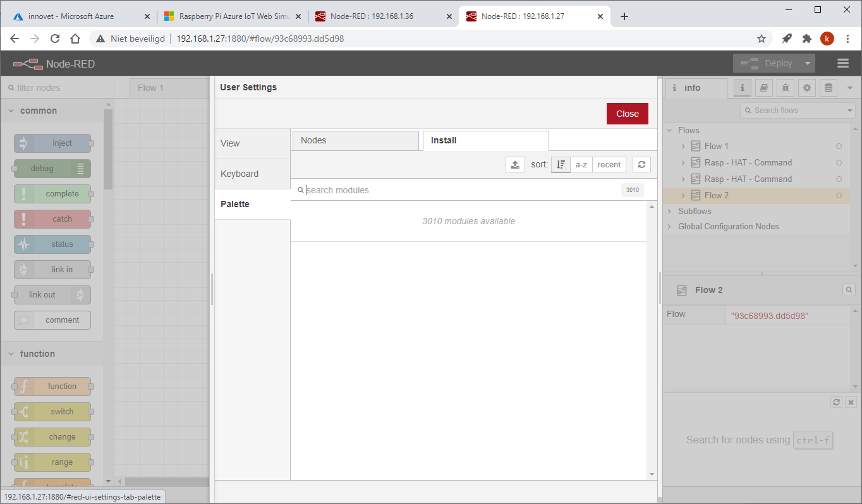The height and width of the screenshot is (504, 862).
Task: Select the function node
Action: 52,387
